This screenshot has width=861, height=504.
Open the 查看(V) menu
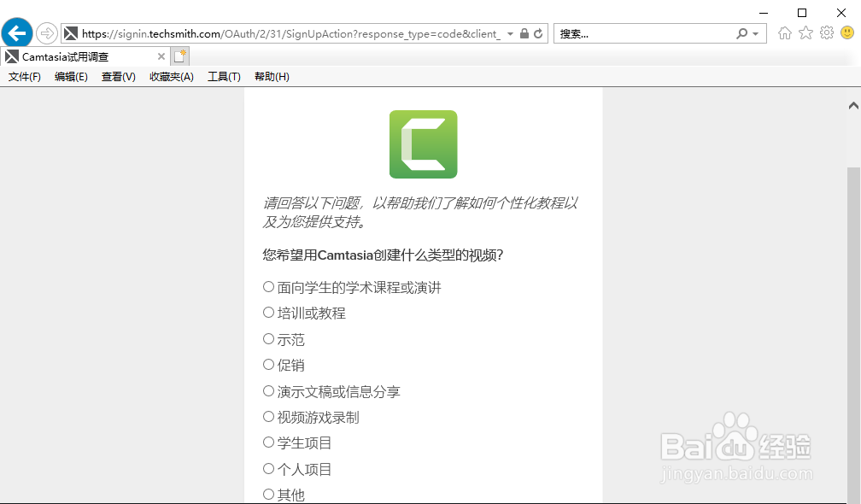tap(119, 77)
